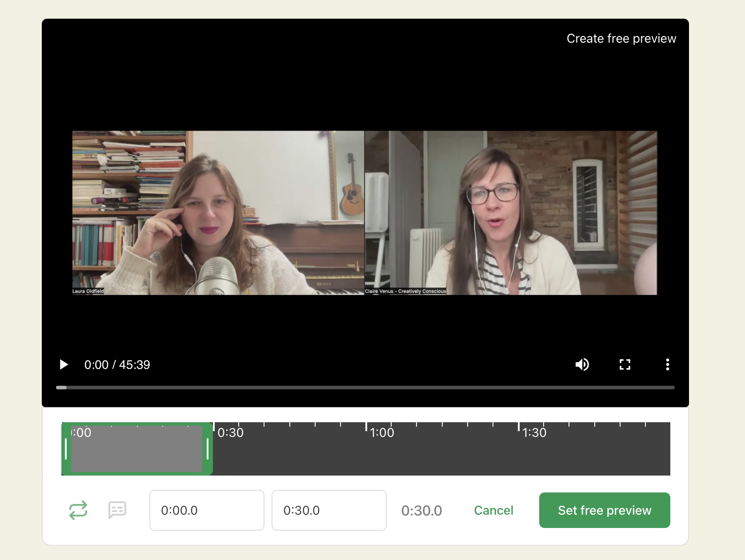Click Set free preview button
This screenshot has width=745, height=560.
604,510
